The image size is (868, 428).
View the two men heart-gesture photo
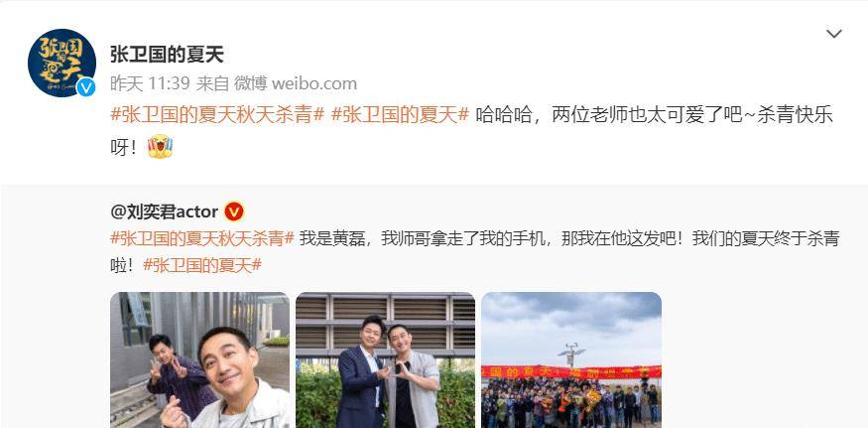coord(385,359)
